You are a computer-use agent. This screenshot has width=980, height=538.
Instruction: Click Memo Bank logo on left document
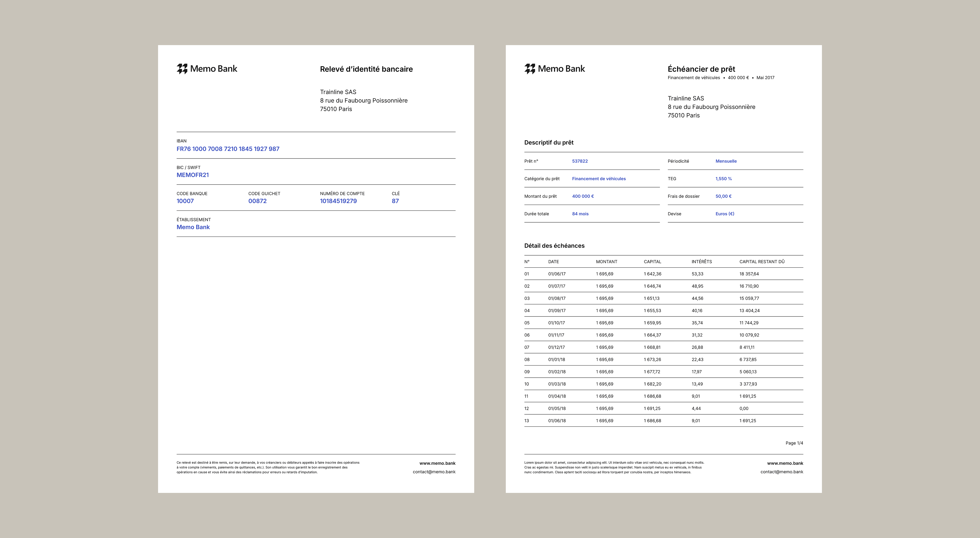(207, 69)
